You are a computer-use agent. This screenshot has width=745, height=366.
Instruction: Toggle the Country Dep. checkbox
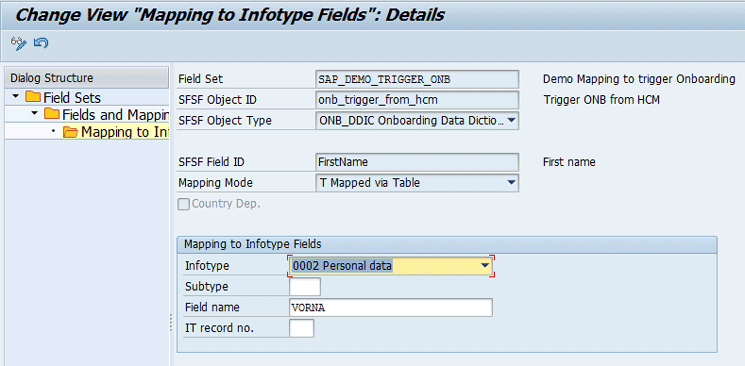[183, 204]
